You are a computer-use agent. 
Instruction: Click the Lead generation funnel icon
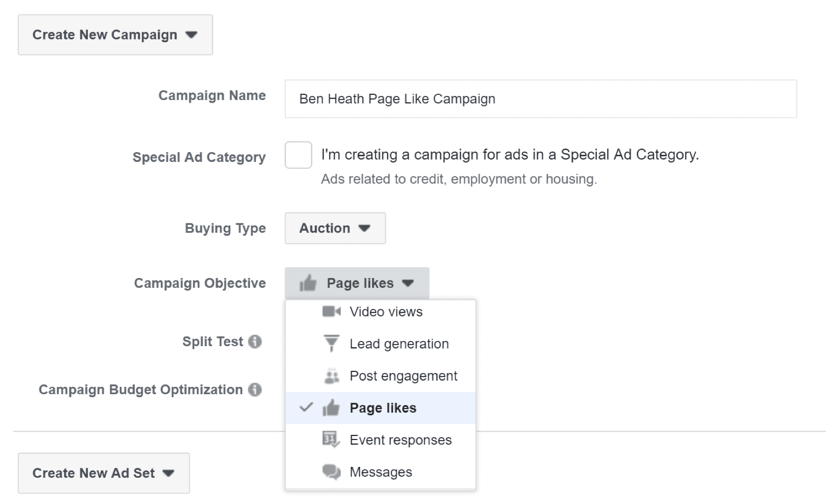point(331,343)
